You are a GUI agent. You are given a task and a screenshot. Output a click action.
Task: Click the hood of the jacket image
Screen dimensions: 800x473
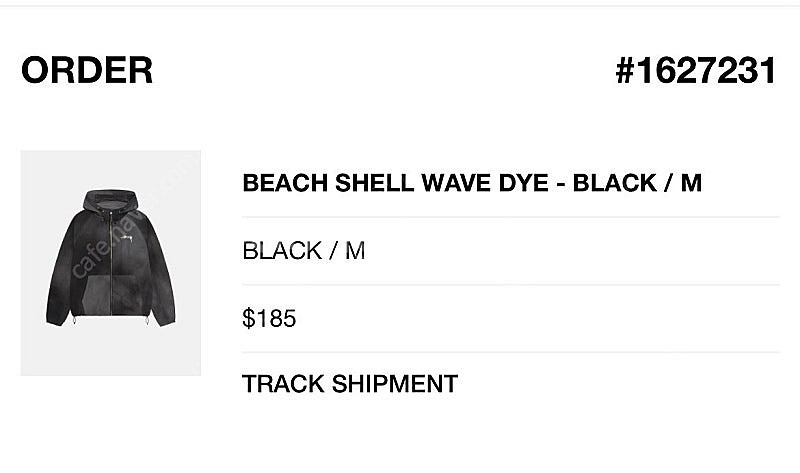point(112,196)
